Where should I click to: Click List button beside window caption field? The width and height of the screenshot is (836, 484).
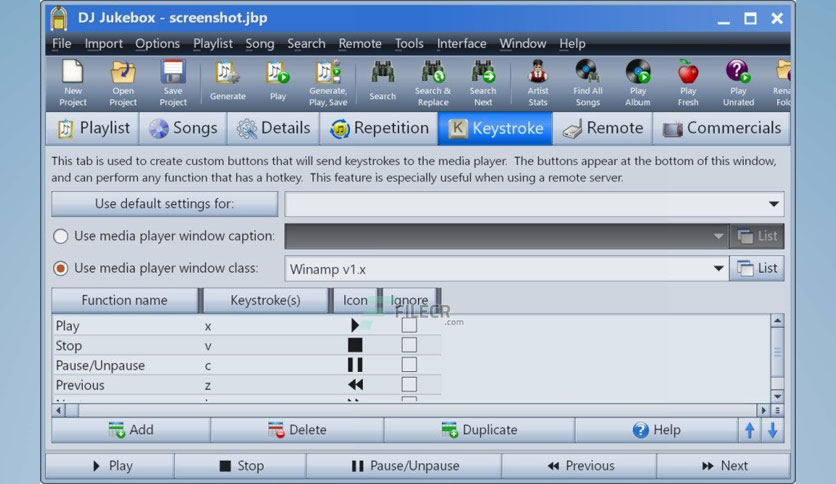pos(757,236)
